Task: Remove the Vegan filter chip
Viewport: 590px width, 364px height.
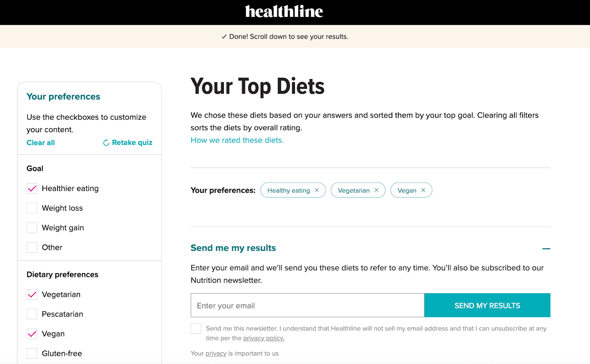Action: click(x=423, y=190)
